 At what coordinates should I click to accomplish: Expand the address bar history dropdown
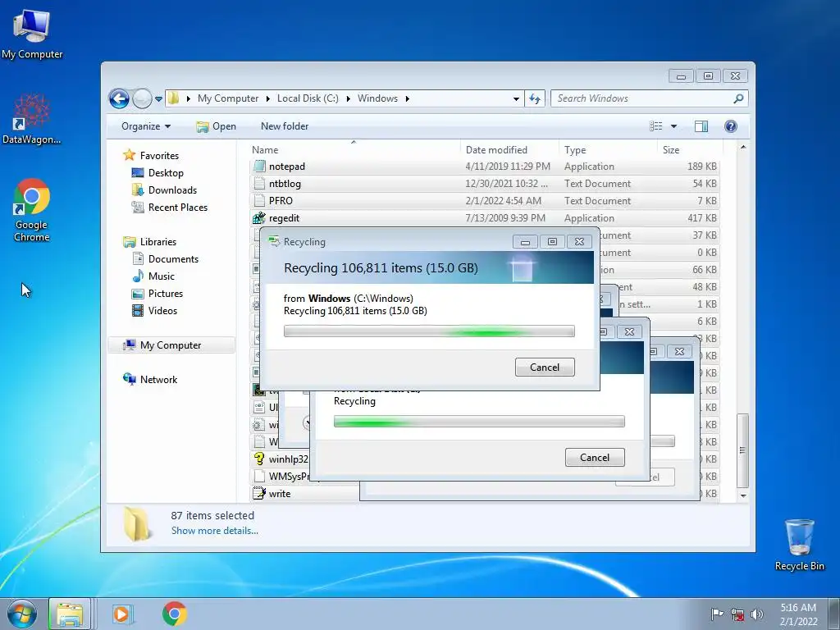click(x=516, y=99)
